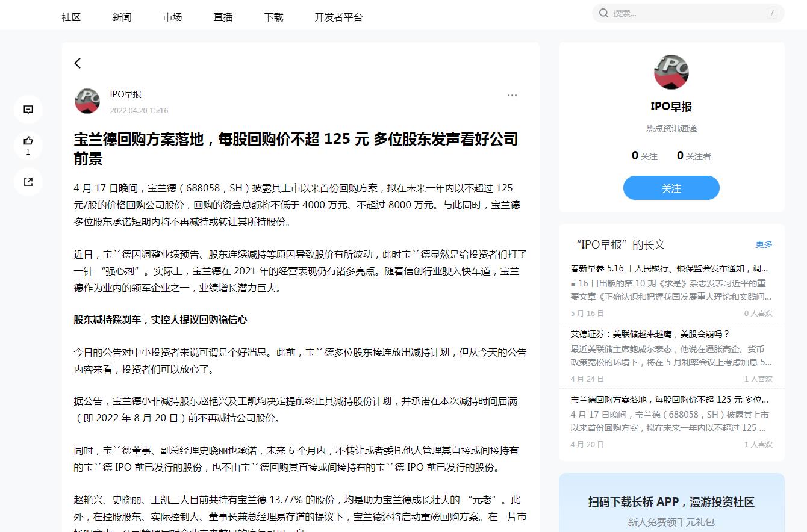The image size is (807, 532).
Task: Click the article headline 宝兰德回购方案落地
Action: tap(296, 149)
